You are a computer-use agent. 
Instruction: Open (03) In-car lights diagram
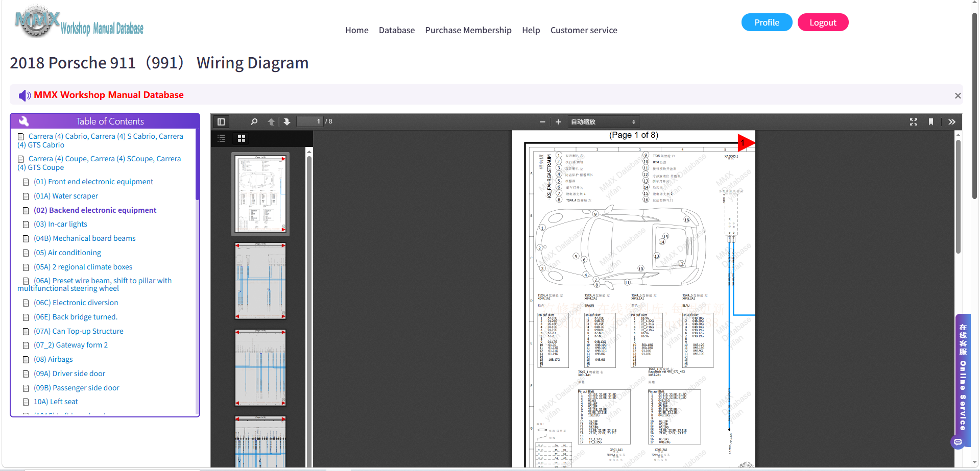[x=60, y=224]
